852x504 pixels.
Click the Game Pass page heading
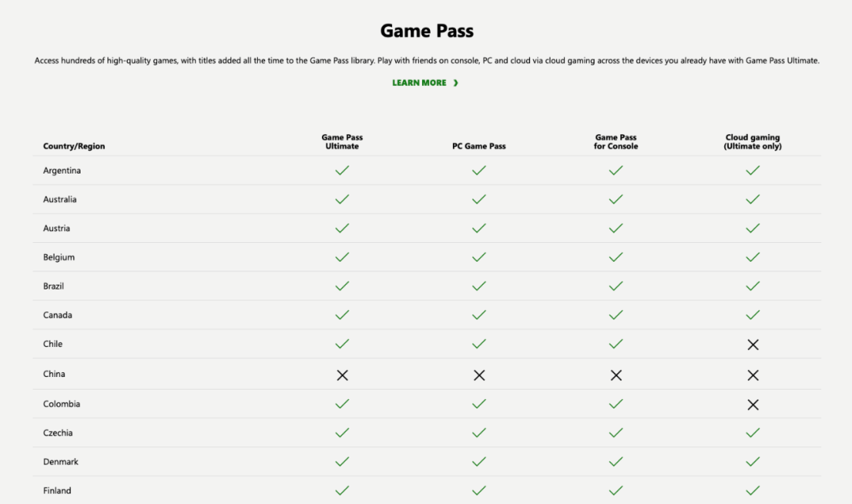(427, 31)
